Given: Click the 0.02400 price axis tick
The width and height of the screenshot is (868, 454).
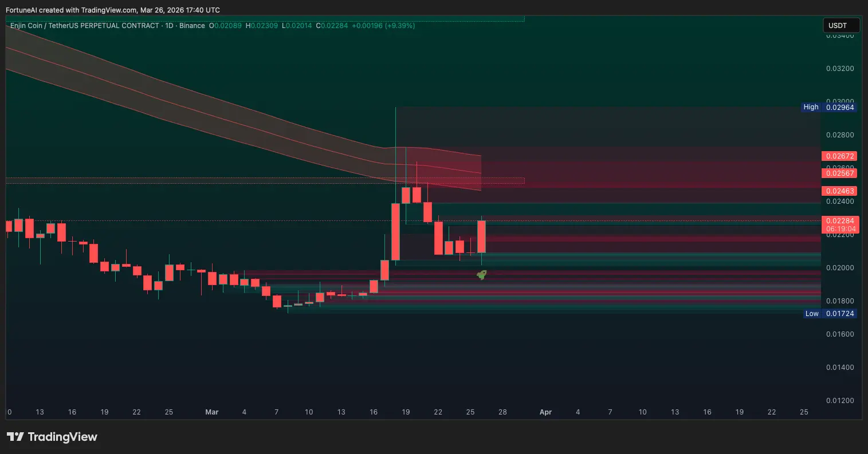Looking at the screenshot, I should [840, 202].
